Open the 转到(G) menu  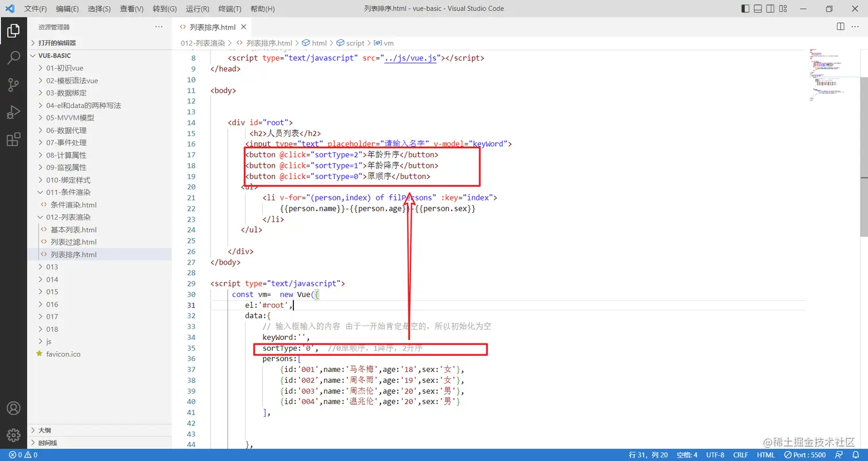tap(165, 9)
